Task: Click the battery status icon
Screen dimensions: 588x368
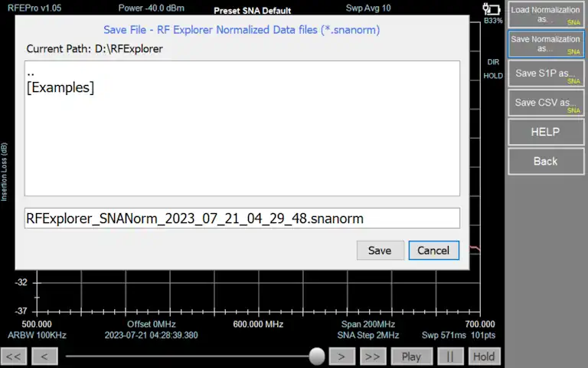Action: (x=491, y=9)
